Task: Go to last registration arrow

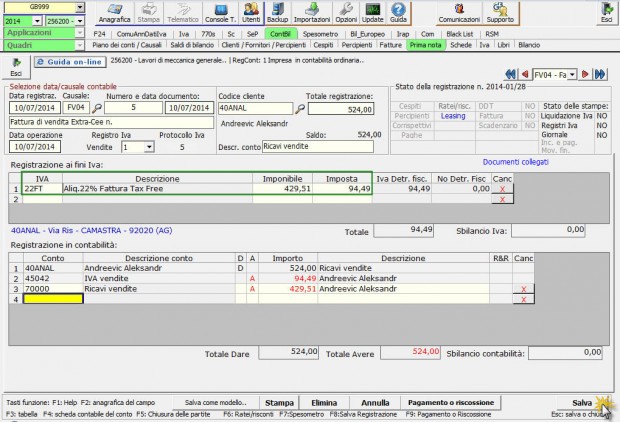Action: tap(600, 74)
